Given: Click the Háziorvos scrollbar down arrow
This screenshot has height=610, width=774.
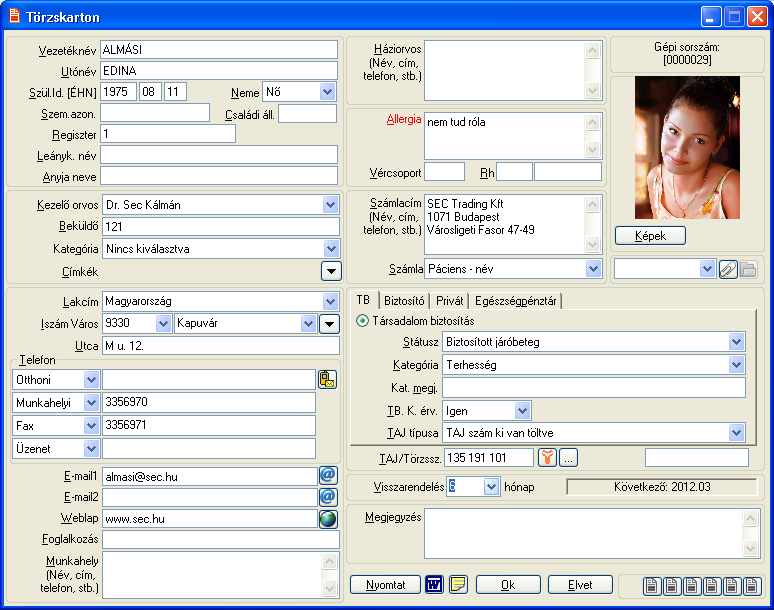Looking at the screenshot, I should tap(592, 90).
